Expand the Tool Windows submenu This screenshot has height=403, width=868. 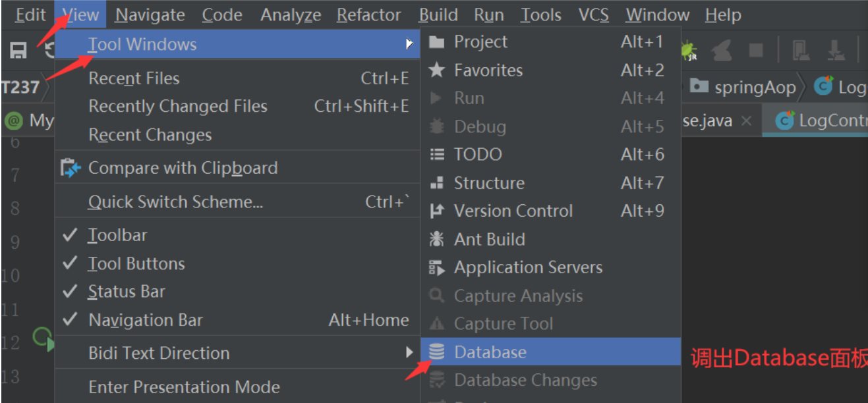click(x=237, y=45)
